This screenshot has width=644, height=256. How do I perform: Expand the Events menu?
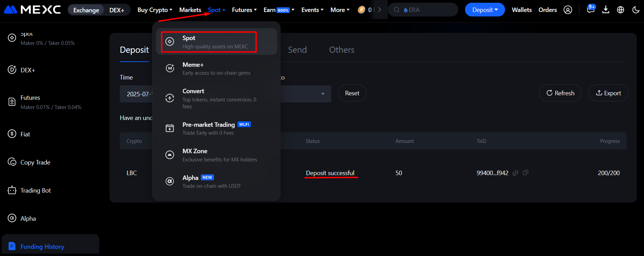coord(312,10)
